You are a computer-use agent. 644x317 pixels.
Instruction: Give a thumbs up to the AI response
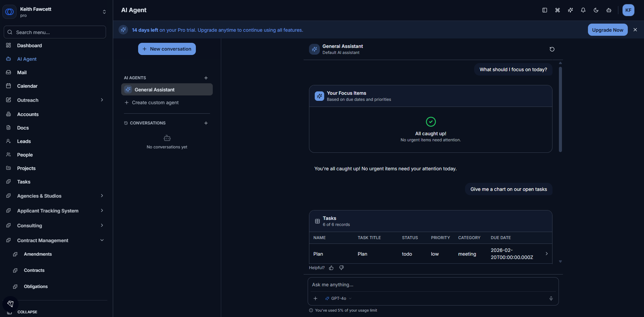331,267
